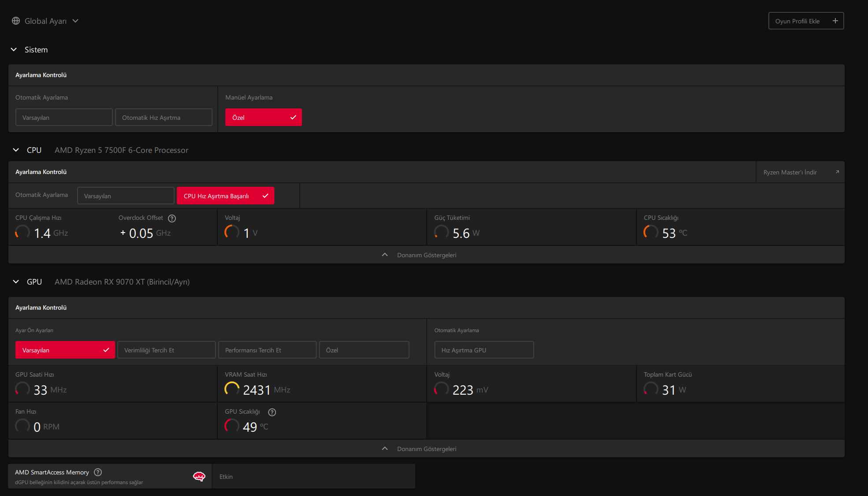The image size is (868, 496).
Task: Toggle CPU Hız Aşırtma Başarılı option
Action: click(225, 196)
